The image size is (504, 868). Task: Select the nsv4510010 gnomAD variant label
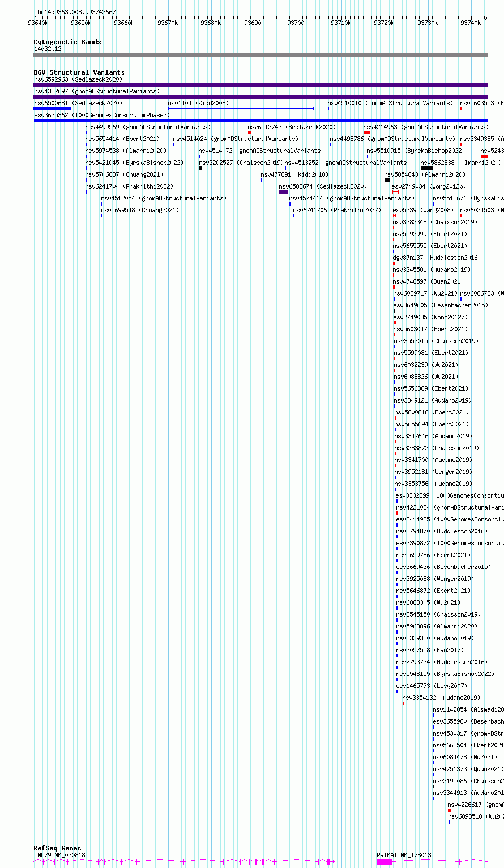pyautogui.click(x=390, y=103)
